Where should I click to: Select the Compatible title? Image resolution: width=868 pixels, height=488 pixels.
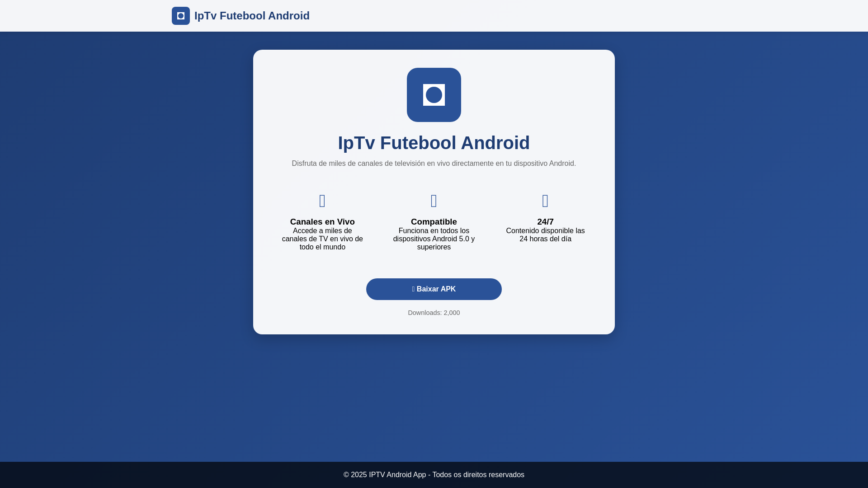click(434, 222)
